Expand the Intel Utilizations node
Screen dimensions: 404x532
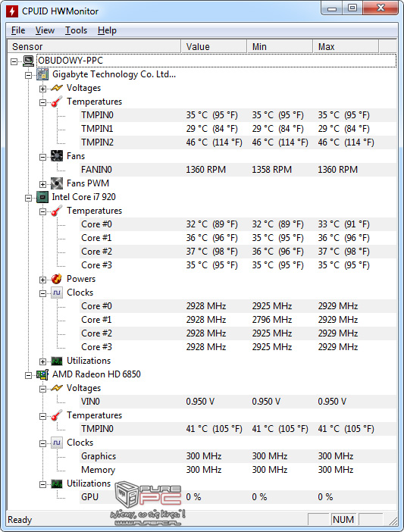point(42,361)
